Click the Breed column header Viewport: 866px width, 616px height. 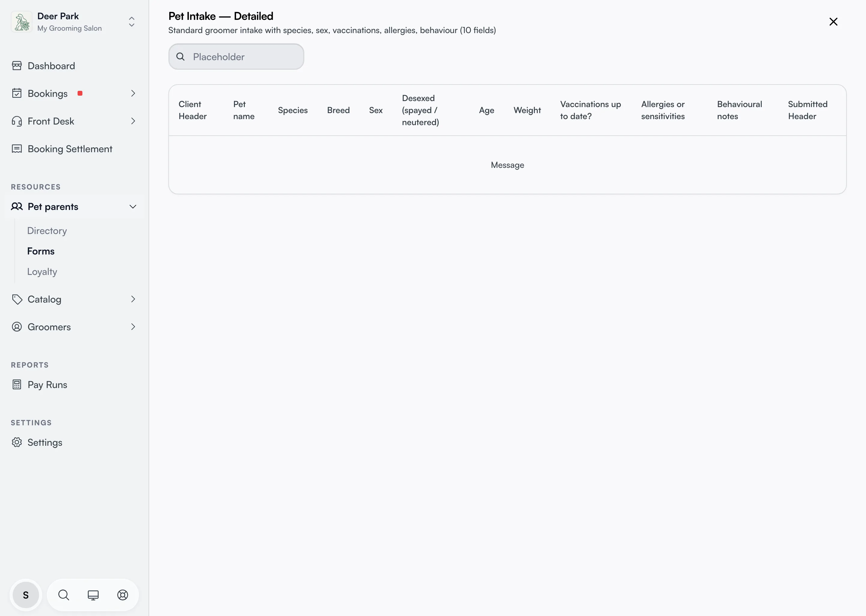(x=338, y=110)
